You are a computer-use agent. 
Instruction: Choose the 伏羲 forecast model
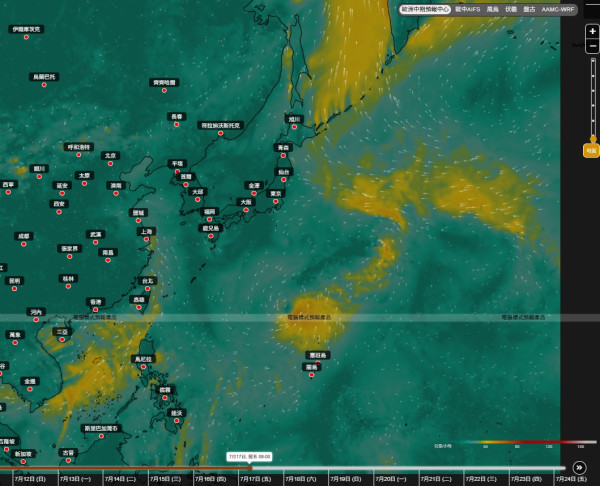[x=511, y=9]
